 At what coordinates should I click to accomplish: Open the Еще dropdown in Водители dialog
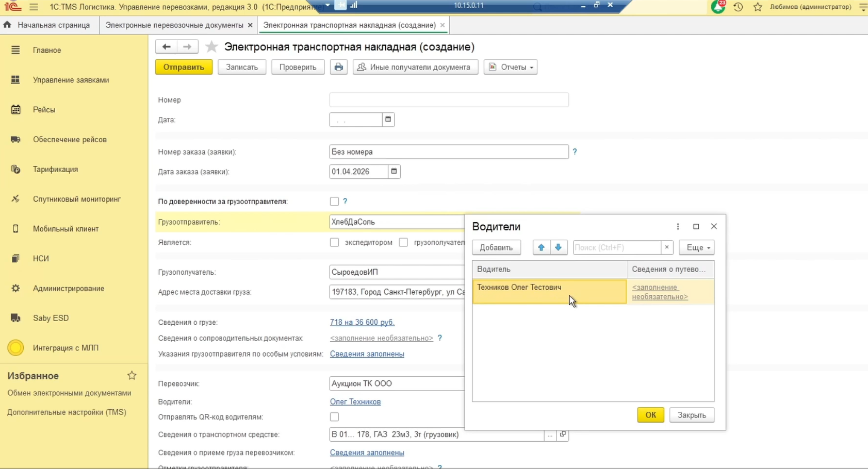coord(696,247)
